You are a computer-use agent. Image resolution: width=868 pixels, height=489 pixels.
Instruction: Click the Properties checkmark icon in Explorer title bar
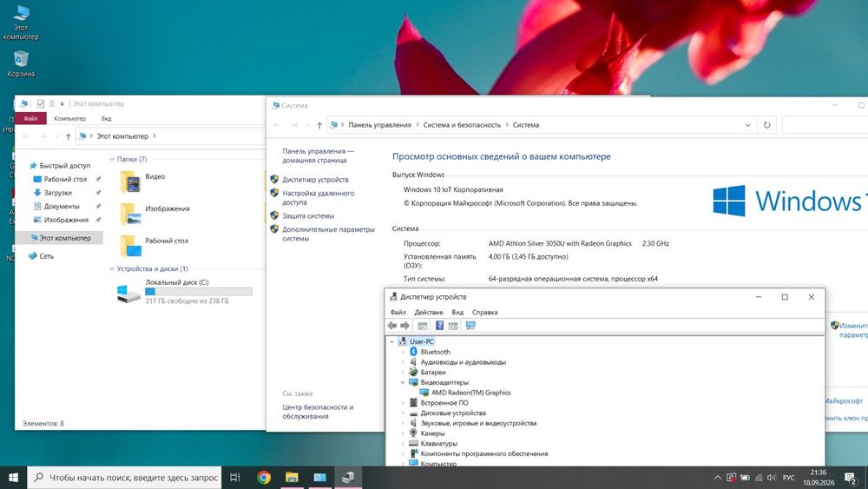[41, 103]
